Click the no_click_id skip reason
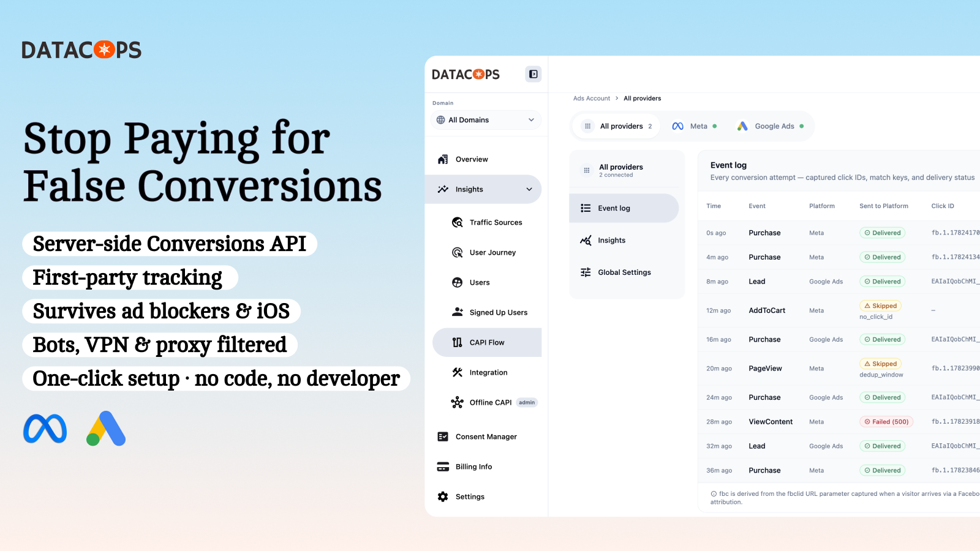The image size is (980, 551). [x=876, y=317]
